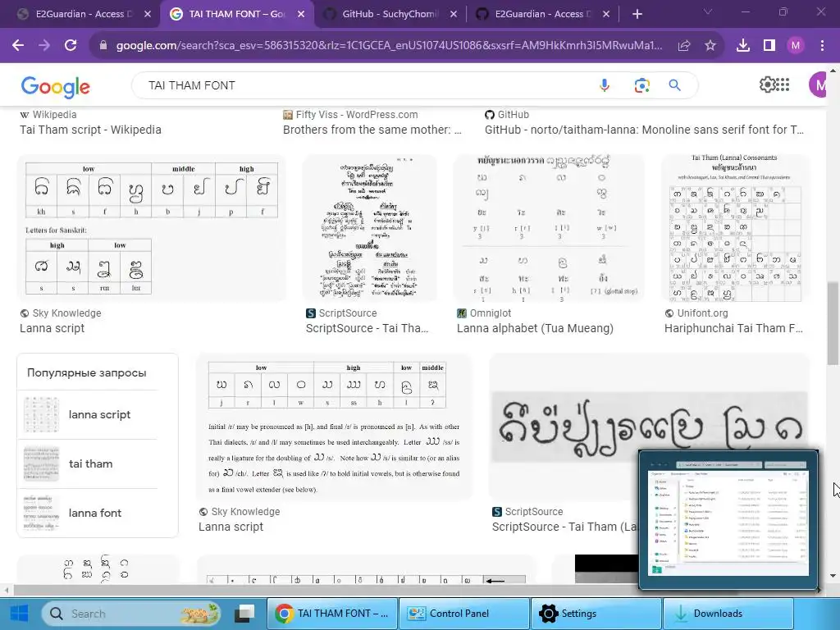The height and width of the screenshot is (630, 840).
Task: Click the address bar URL
Action: tap(389, 46)
